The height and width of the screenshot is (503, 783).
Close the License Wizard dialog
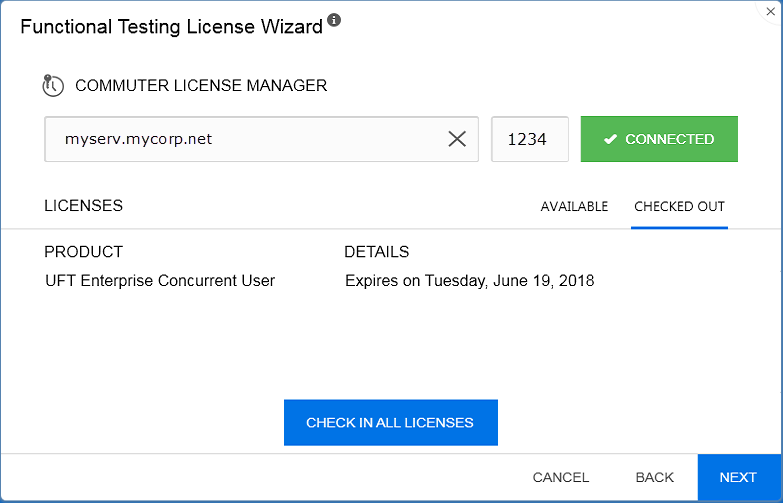772,10
